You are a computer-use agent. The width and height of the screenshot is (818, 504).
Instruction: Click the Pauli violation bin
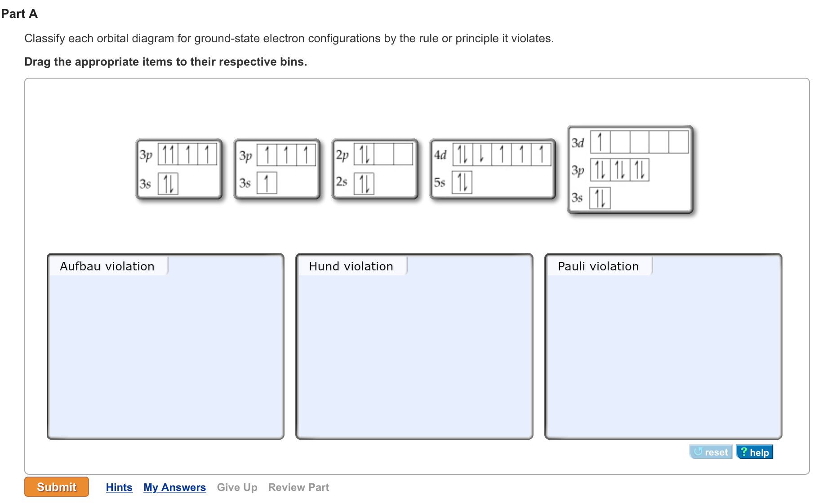663,355
